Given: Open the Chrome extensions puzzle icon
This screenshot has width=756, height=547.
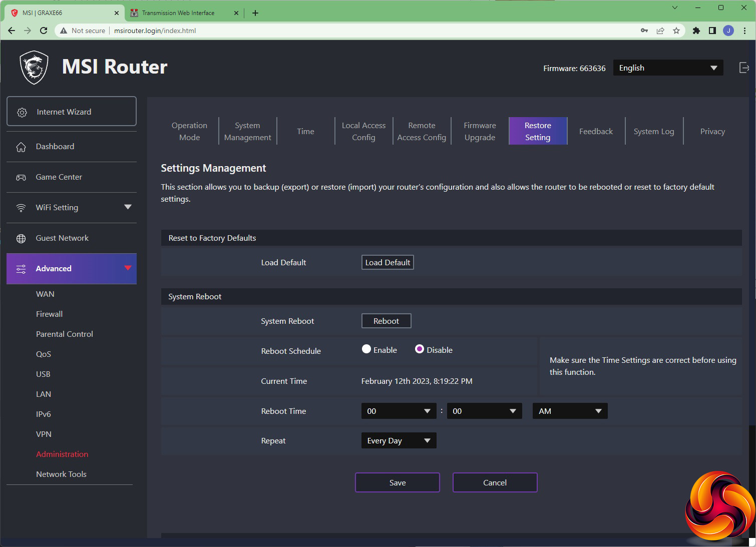Looking at the screenshot, I should click(696, 31).
